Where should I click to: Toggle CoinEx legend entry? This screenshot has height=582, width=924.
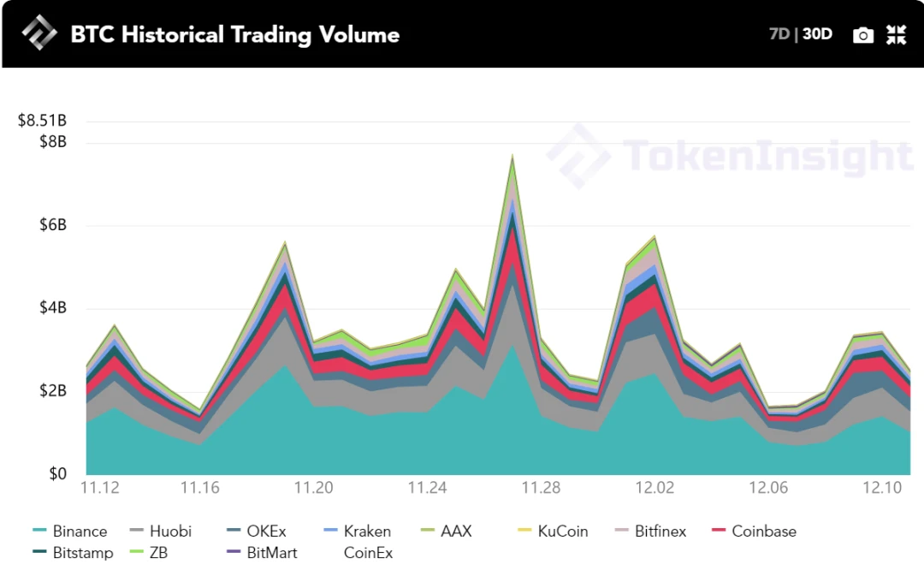pyautogui.click(x=368, y=553)
